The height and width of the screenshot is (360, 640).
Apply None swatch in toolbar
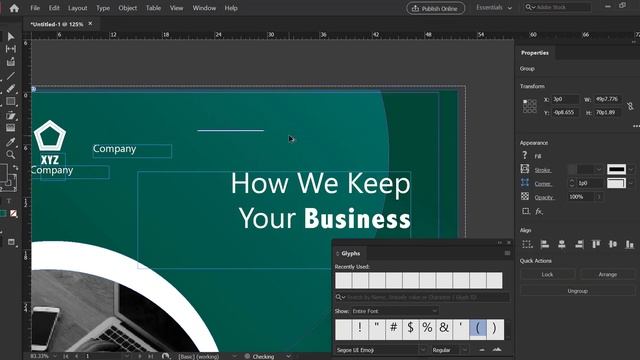click(14, 213)
